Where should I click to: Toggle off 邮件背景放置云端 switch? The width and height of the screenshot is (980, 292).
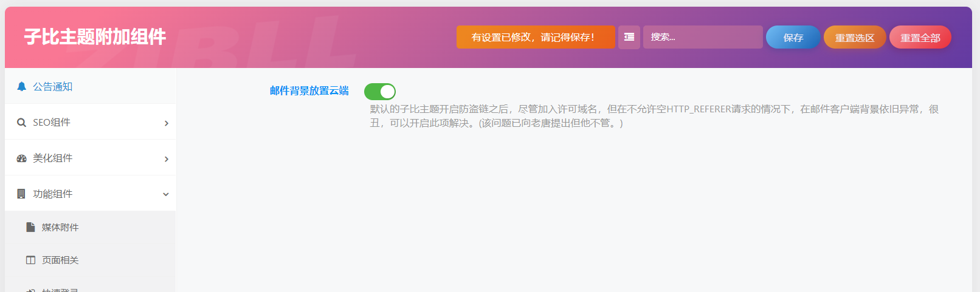380,92
